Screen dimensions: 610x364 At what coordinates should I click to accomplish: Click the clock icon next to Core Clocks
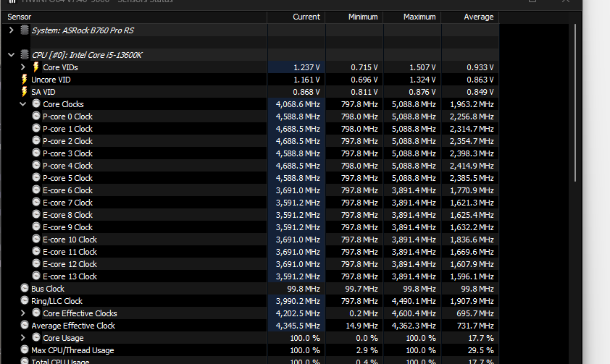(36, 103)
